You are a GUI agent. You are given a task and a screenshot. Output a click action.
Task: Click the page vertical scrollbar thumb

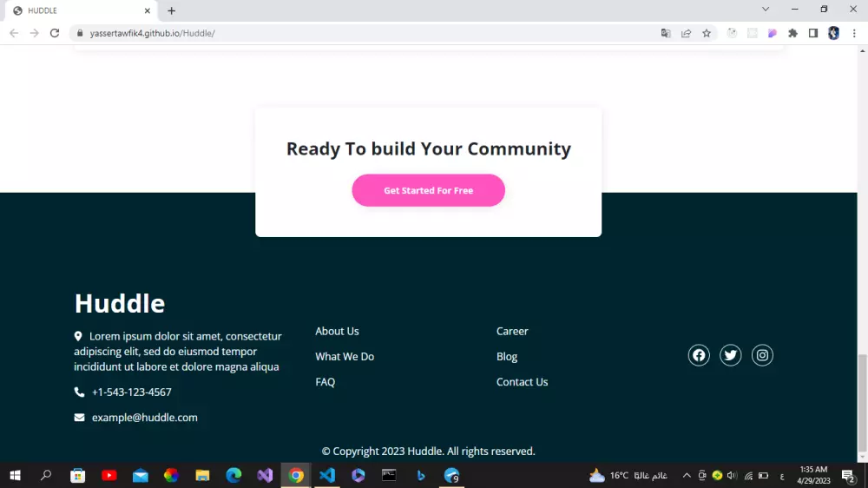[863, 403]
